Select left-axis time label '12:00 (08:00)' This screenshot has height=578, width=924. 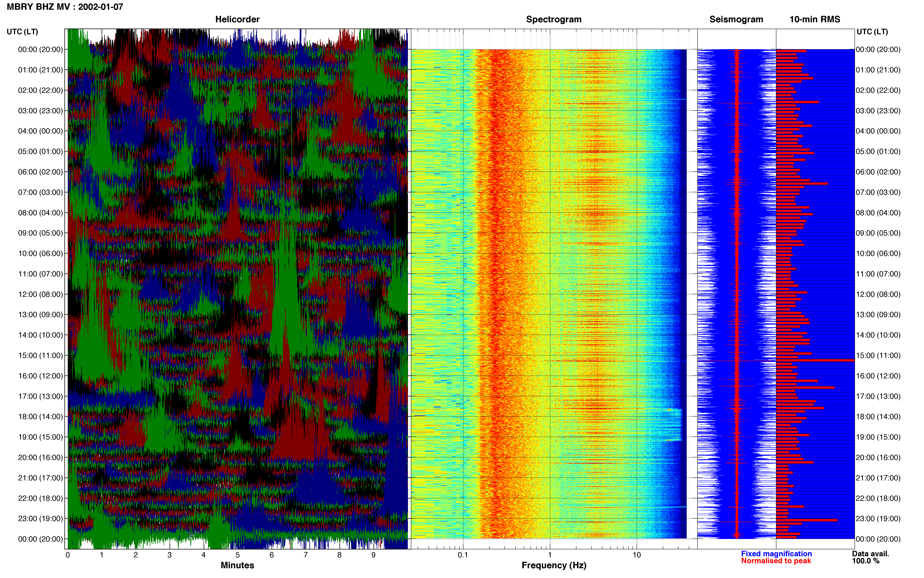(41, 294)
